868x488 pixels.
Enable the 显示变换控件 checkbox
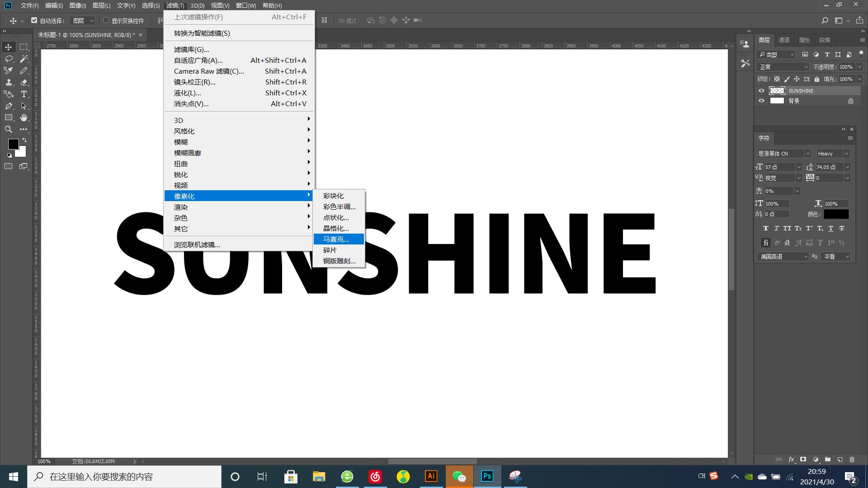pyautogui.click(x=106, y=20)
